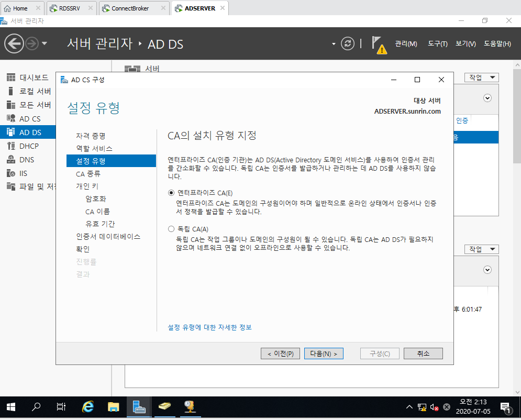Open upper 작업 dropdown in Server Manager
521x420 pixels.
[481, 78]
